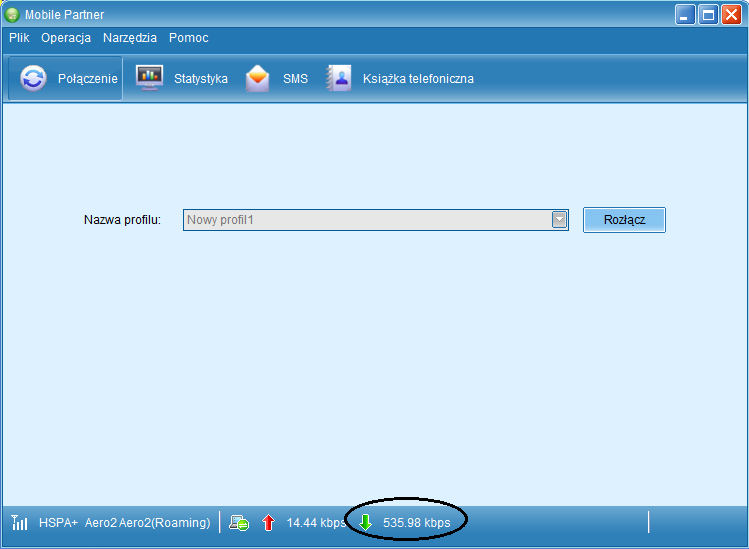Expand the profile name dropdown arrow

[560, 219]
